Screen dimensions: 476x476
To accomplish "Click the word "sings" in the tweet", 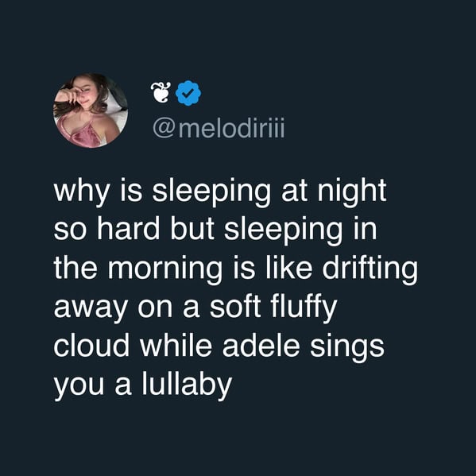I will tap(347, 348).
